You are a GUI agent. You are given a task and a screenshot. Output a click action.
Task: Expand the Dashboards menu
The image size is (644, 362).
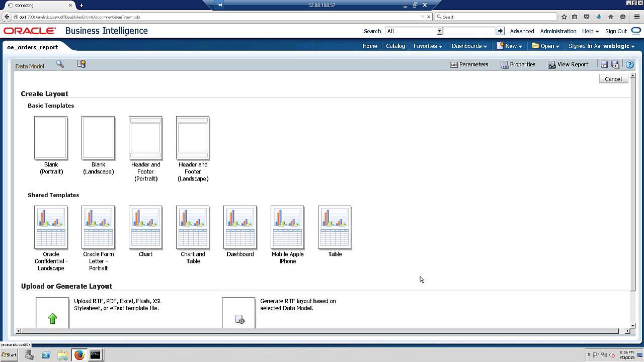469,46
